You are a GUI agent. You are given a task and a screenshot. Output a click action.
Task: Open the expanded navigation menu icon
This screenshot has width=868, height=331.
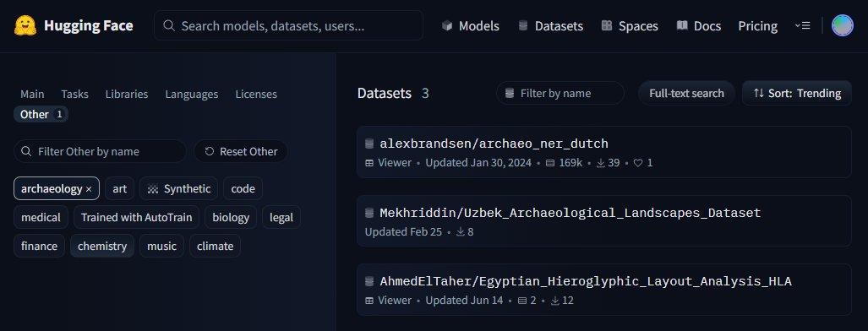(x=802, y=25)
